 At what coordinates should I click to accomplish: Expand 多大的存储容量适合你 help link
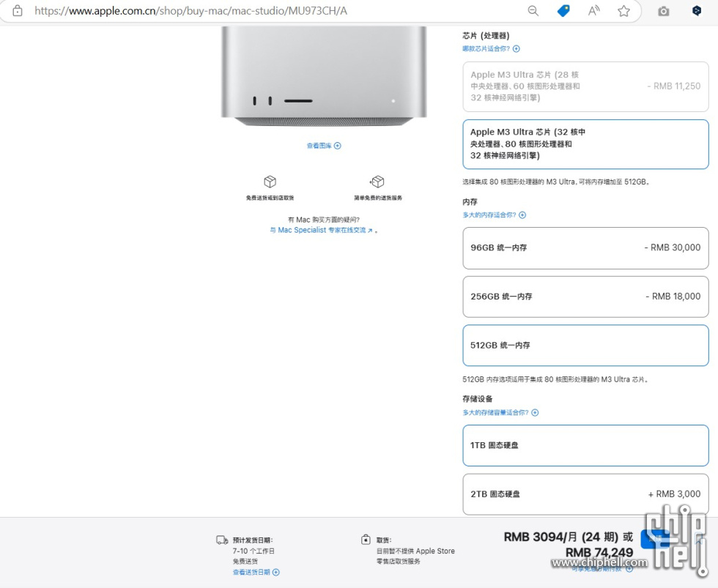point(500,412)
